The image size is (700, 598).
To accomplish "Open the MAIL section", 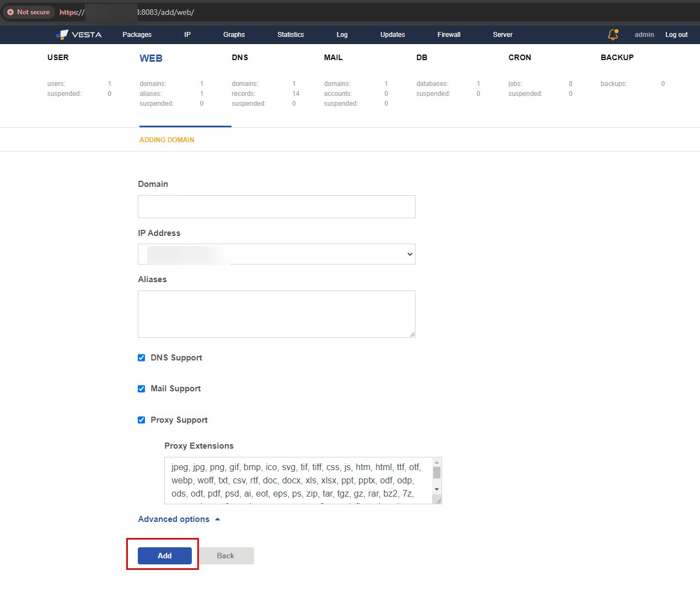I will (x=332, y=57).
